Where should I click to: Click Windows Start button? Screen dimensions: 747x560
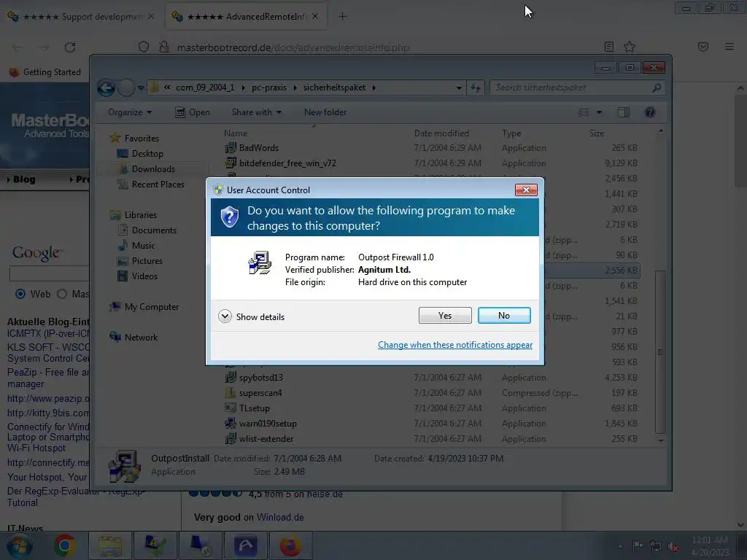(x=19, y=545)
